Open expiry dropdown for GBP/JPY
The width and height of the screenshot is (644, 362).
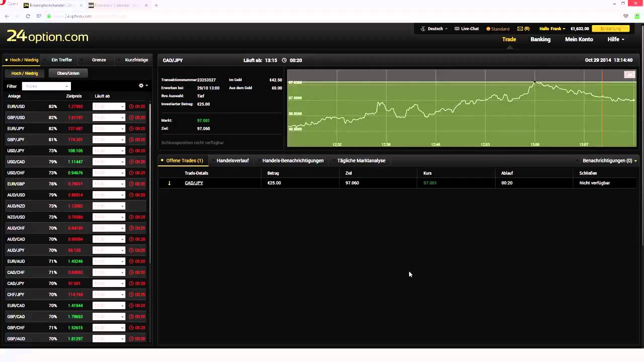(109, 140)
